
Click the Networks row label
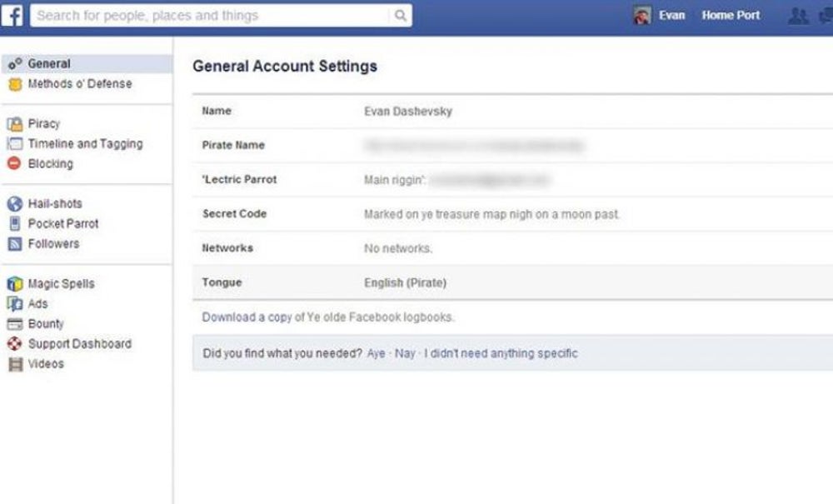(227, 248)
